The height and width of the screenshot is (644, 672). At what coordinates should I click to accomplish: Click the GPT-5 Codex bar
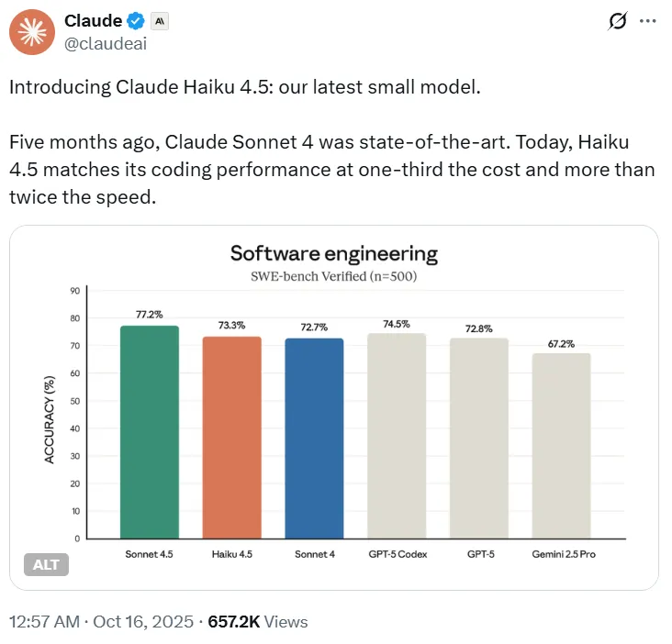(397, 436)
